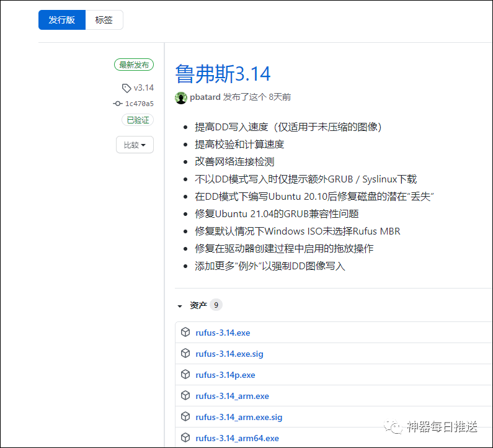This screenshot has width=493, height=448.
Task: Click the package icon for rufus-3.14.exe.sig
Action: coord(185,353)
